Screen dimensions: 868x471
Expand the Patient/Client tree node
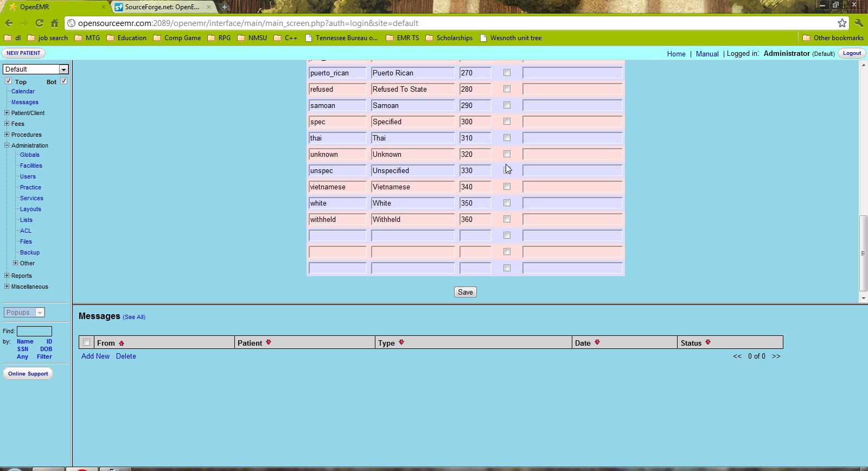tap(7, 113)
